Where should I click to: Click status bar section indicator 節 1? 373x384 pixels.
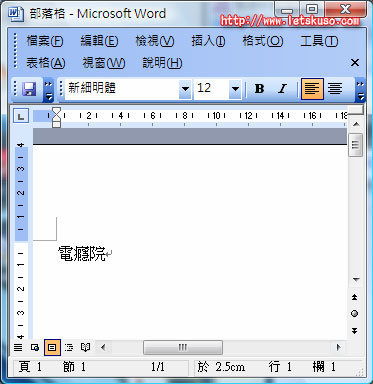click(x=74, y=367)
